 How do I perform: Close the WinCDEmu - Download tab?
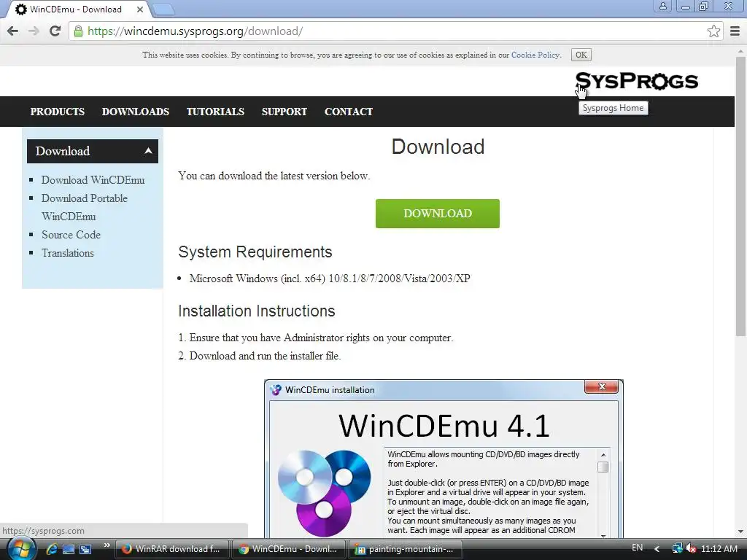(x=140, y=9)
